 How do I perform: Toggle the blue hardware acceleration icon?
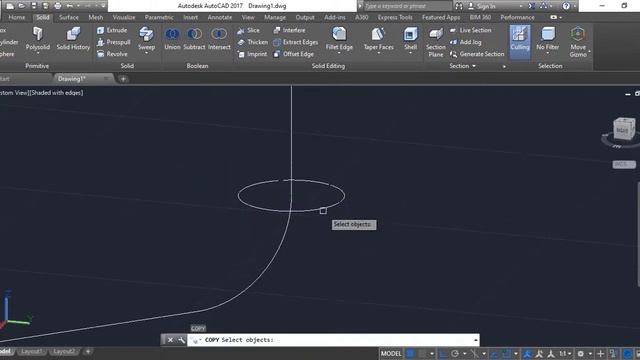click(x=627, y=353)
